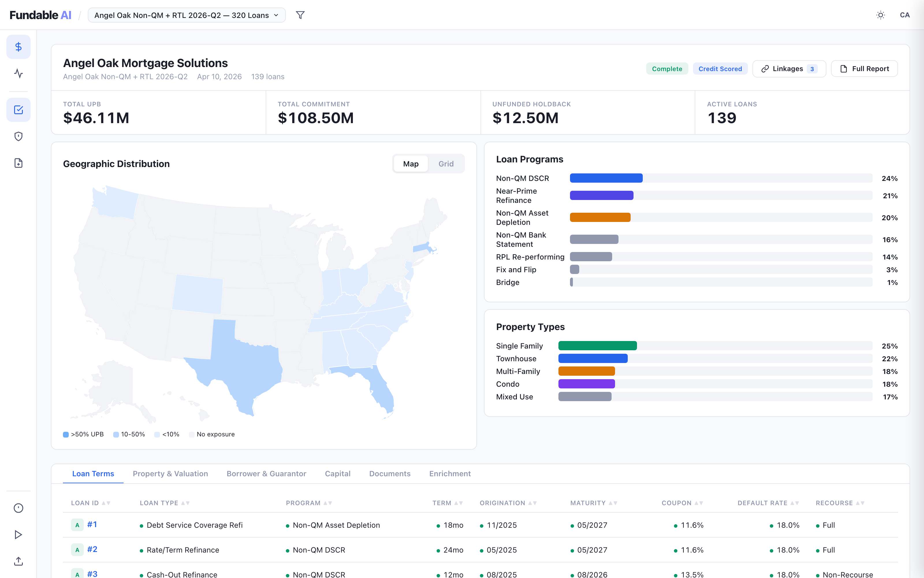The width and height of the screenshot is (924, 578).
Task: Select the Documents tab
Action: (390, 474)
